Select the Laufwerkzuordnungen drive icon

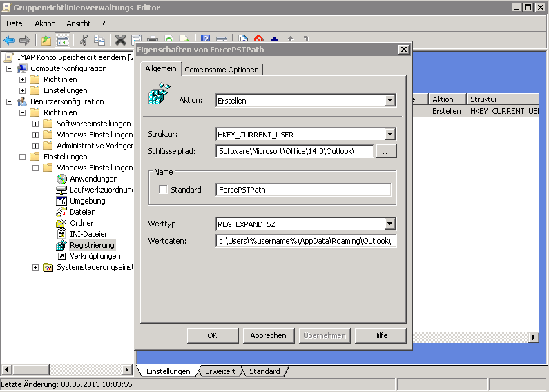(x=61, y=190)
